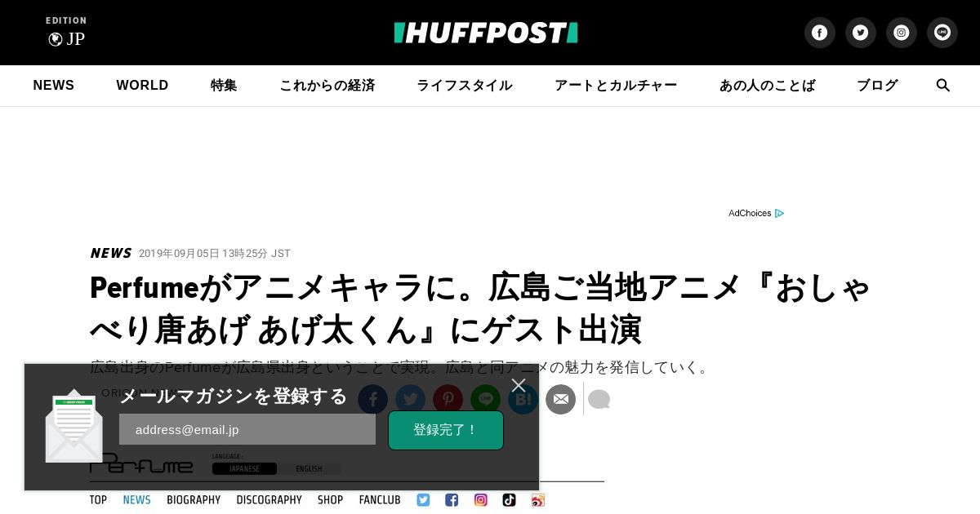Share article via Facebook button
Viewport: 980px width, 514px height.
[x=372, y=400]
